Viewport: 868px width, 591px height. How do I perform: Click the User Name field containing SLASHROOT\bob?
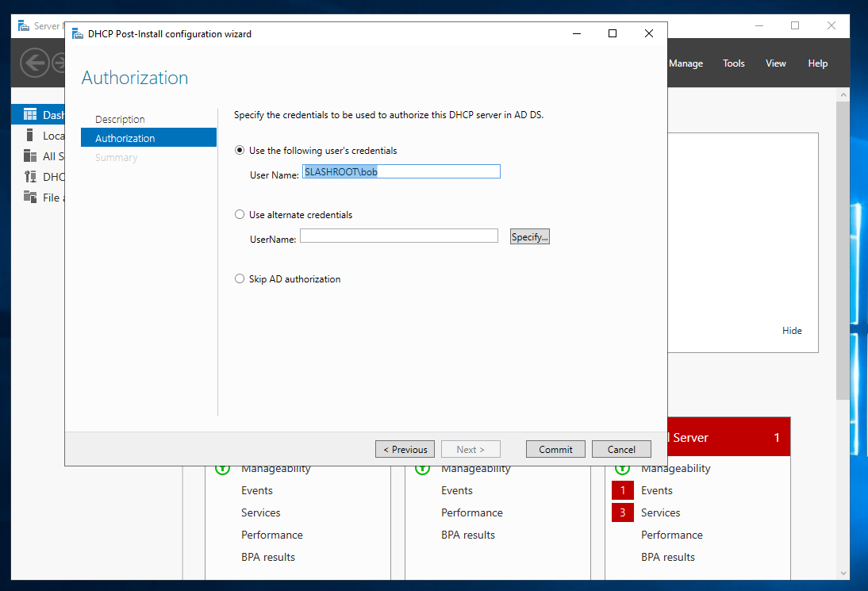(x=401, y=171)
